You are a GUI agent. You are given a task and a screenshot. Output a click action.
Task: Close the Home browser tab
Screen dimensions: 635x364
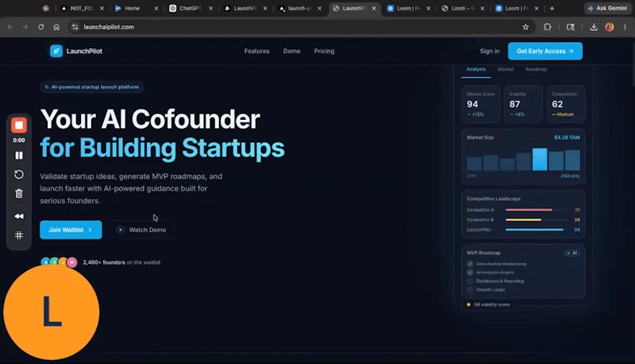tap(156, 8)
